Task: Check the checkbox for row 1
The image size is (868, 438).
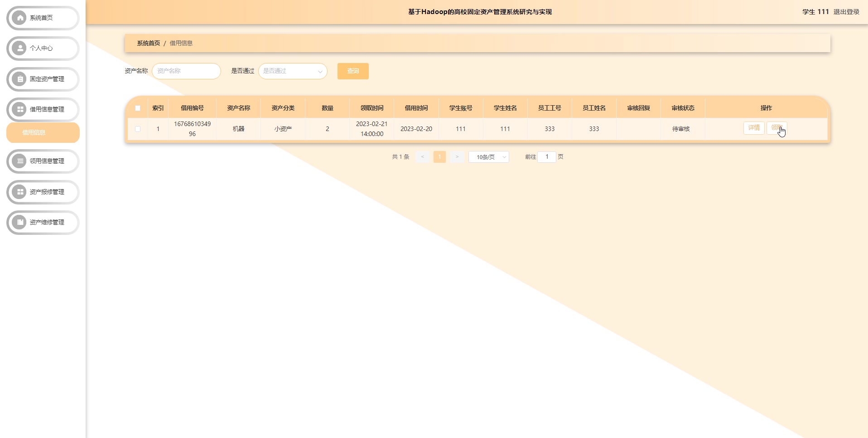Action: click(138, 129)
